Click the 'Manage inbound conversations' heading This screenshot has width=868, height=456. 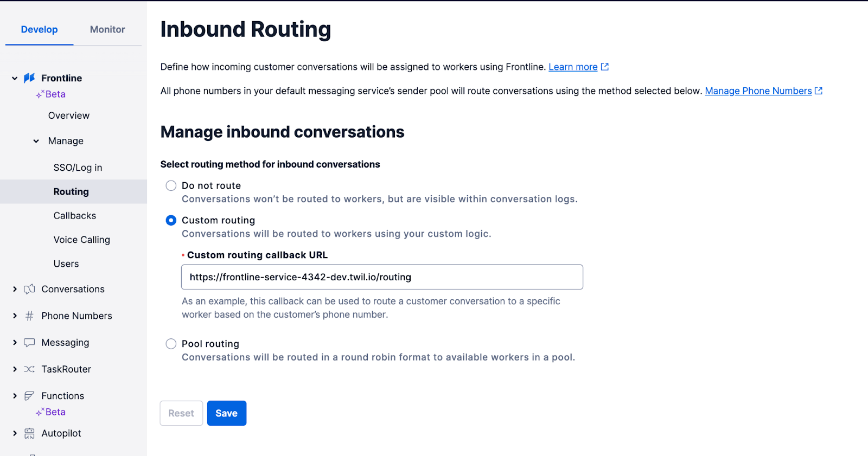(282, 132)
